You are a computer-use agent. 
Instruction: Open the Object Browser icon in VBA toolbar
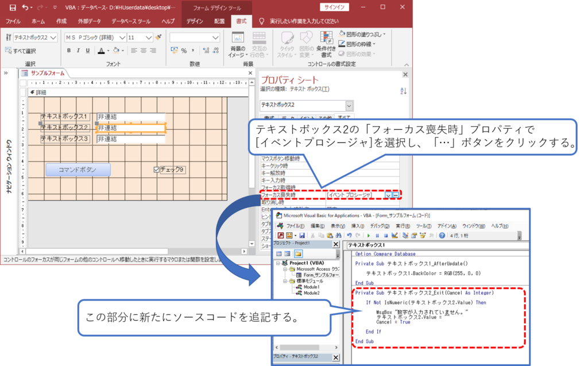tap(423, 236)
